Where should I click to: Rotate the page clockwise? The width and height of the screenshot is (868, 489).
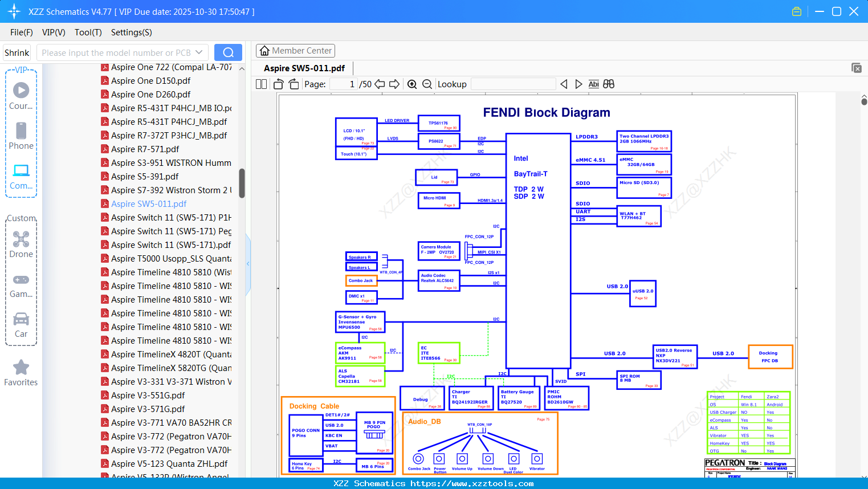(x=294, y=84)
